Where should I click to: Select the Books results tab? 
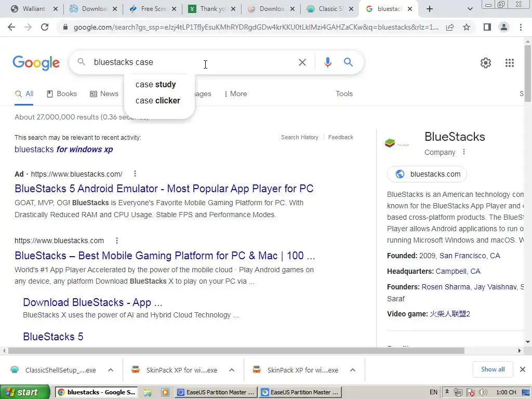click(x=62, y=94)
